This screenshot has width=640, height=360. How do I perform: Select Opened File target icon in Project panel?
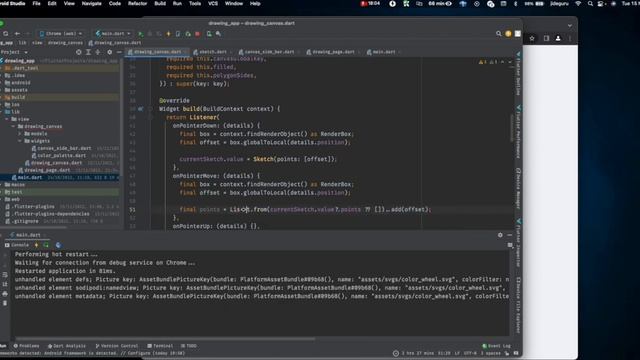pyautogui.click(x=78, y=52)
